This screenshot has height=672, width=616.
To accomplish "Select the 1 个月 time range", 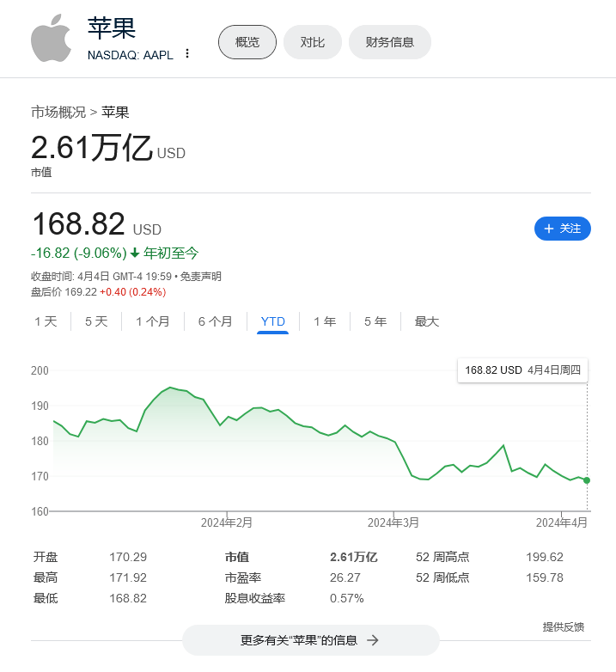I will [x=153, y=321].
